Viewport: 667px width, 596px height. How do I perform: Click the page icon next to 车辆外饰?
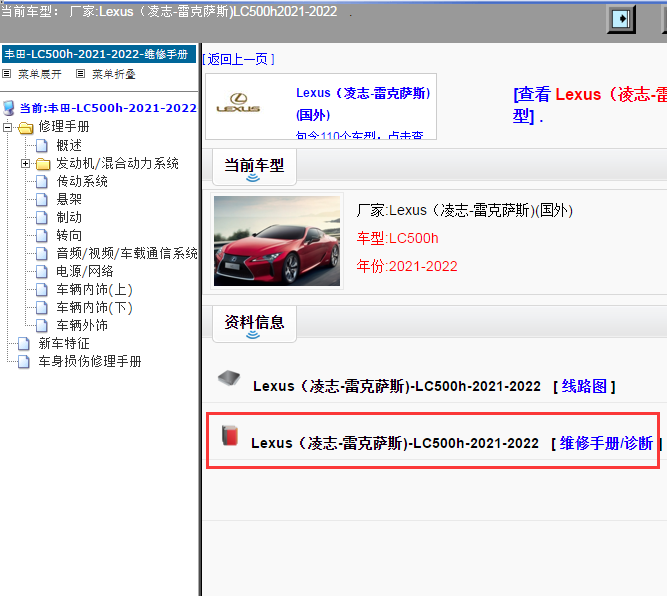point(42,325)
